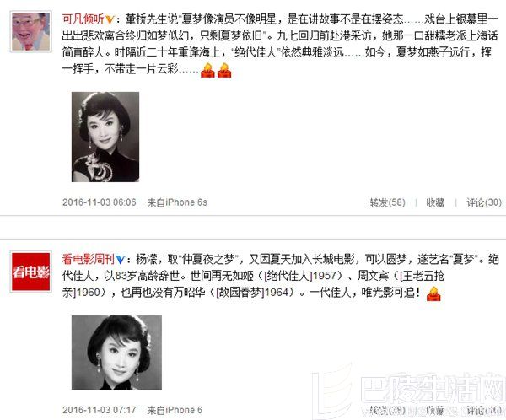The height and width of the screenshot is (420, 506).
Task: Open 可凡倾听 user avatar picture
Action: tap(31, 32)
